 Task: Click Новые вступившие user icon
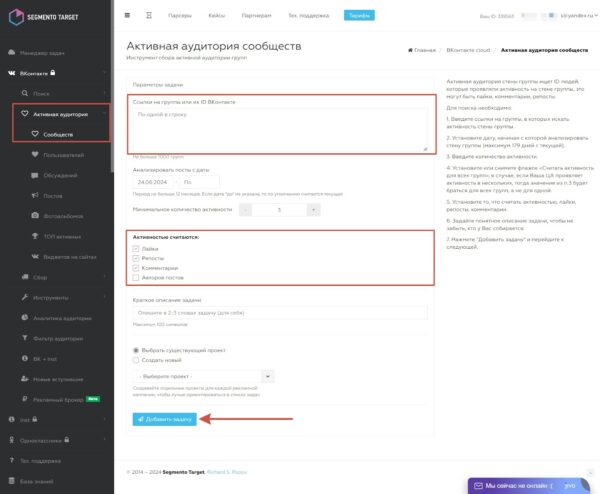click(25, 379)
